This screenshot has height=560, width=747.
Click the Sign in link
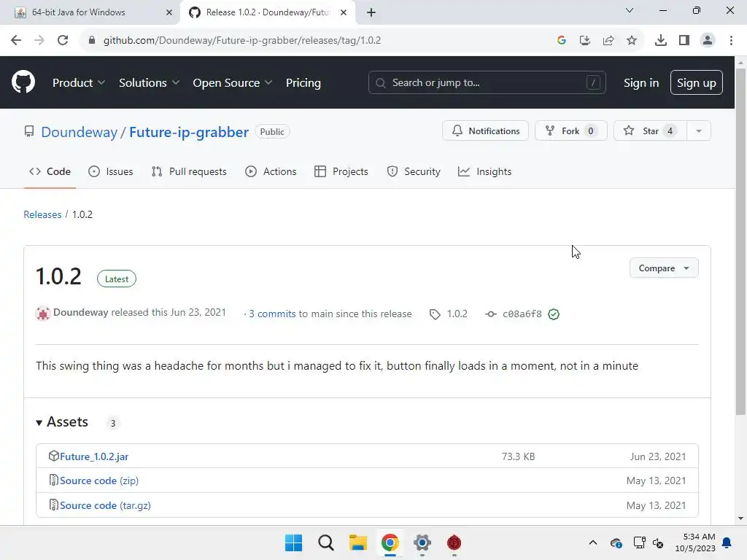click(641, 83)
